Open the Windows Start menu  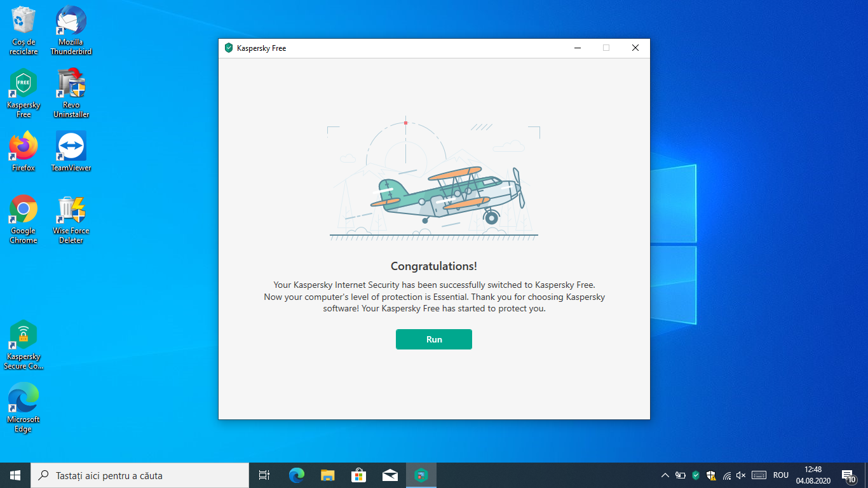pos(15,475)
